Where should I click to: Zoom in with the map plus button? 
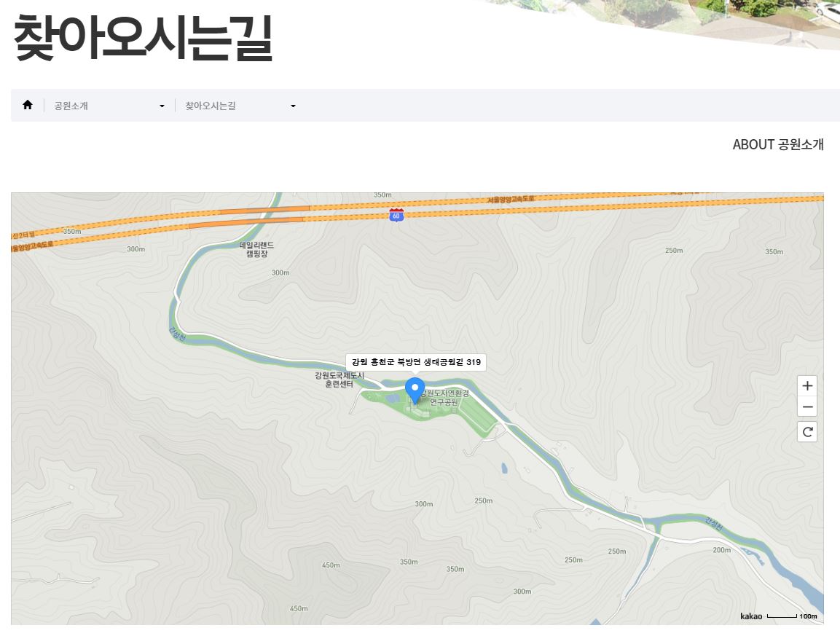807,386
